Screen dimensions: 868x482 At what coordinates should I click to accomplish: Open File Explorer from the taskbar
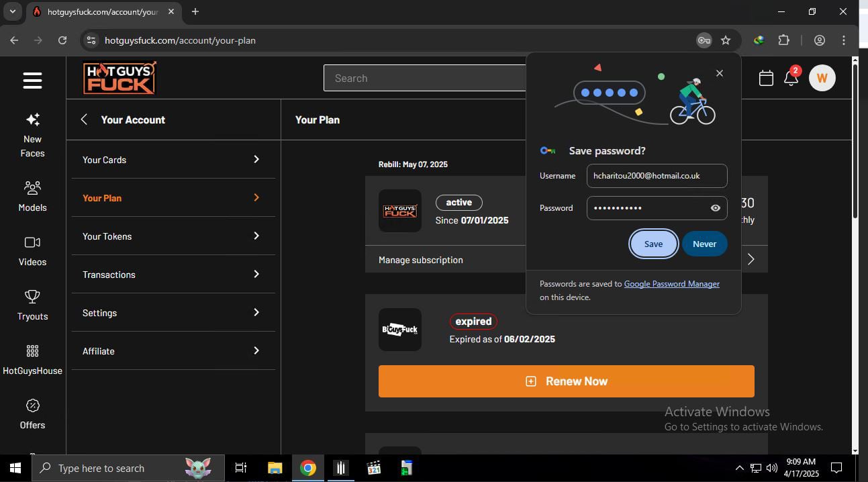(x=275, y=468)
